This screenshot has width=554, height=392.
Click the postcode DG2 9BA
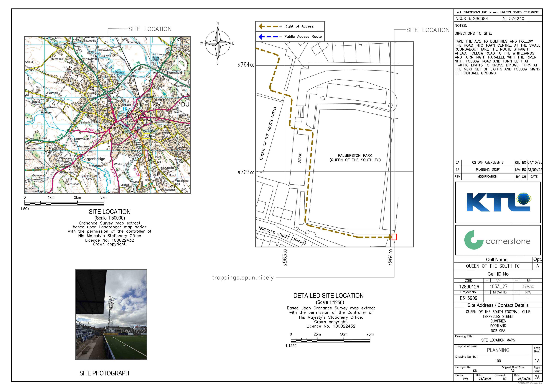tap(498, 331)
